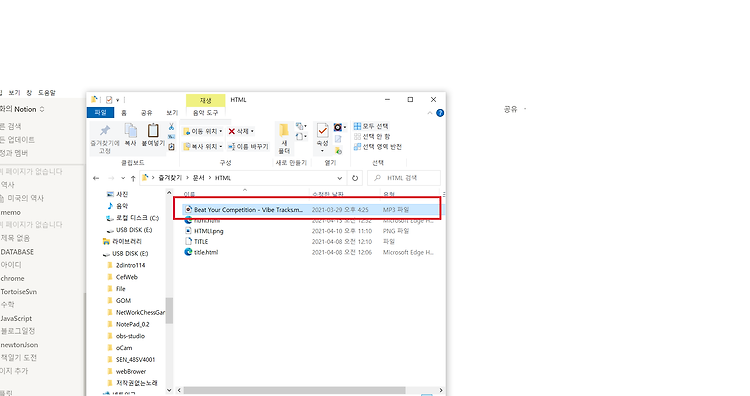Select the GOM folder
This screenshot has width=750, height=396.
pos(119,300)
